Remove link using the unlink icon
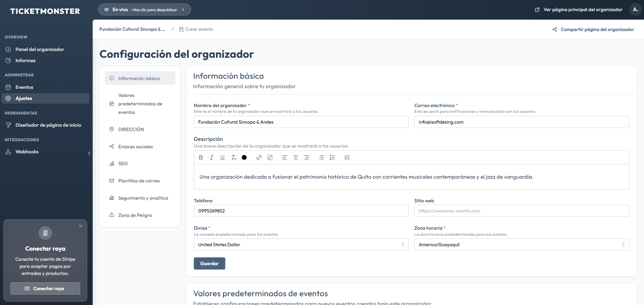Image resolution: width=644 pixels, height=305 pixels. click(x=270, y=157)
